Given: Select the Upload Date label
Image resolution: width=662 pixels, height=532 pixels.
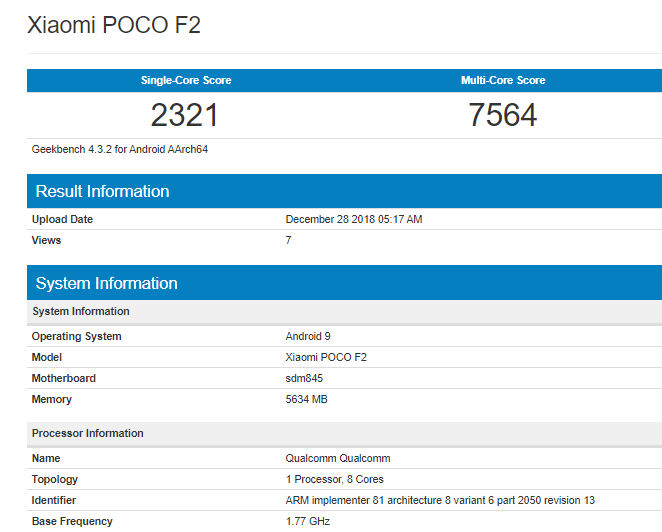Looking at the screenshot, I should point(62,219).
